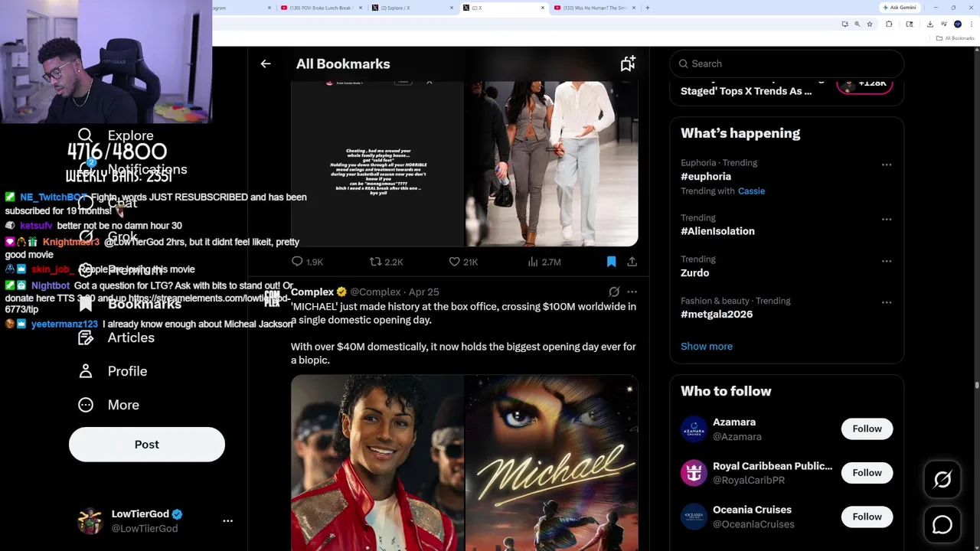This screenshot has height=551, width=980.
Task: Open the Michael Jackson red jacket photo
Action: click(x=377, y=463)
